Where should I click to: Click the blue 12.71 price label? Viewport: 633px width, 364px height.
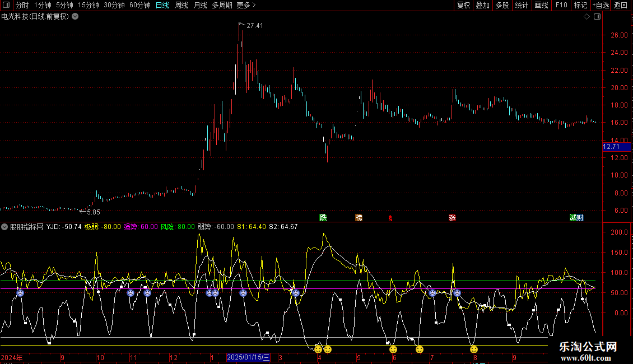coord(611,147)
